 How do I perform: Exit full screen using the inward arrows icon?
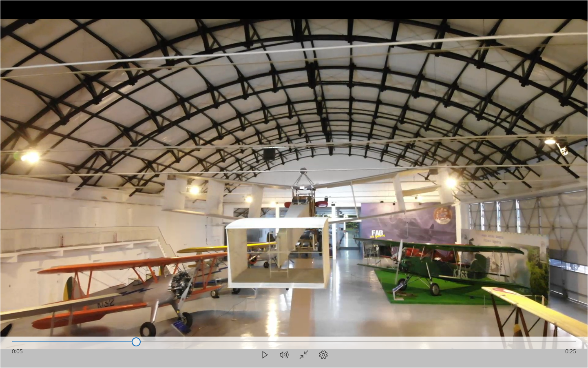(x=304, y=355)
